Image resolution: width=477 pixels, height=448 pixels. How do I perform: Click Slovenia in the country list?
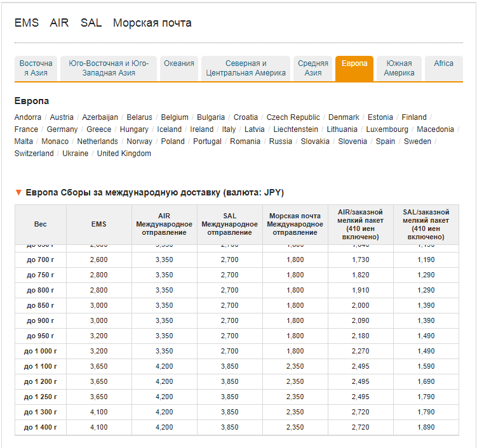click(x=353, y=142)
